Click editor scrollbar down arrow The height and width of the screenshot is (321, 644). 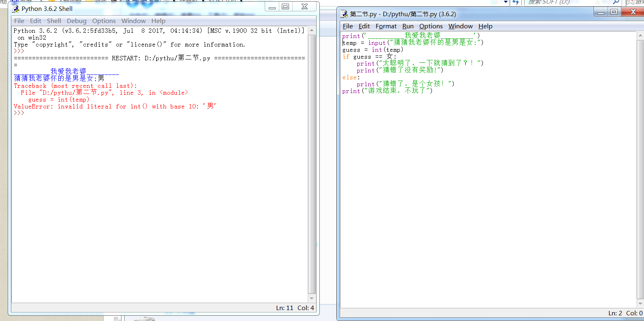click(x=640, y=304)
